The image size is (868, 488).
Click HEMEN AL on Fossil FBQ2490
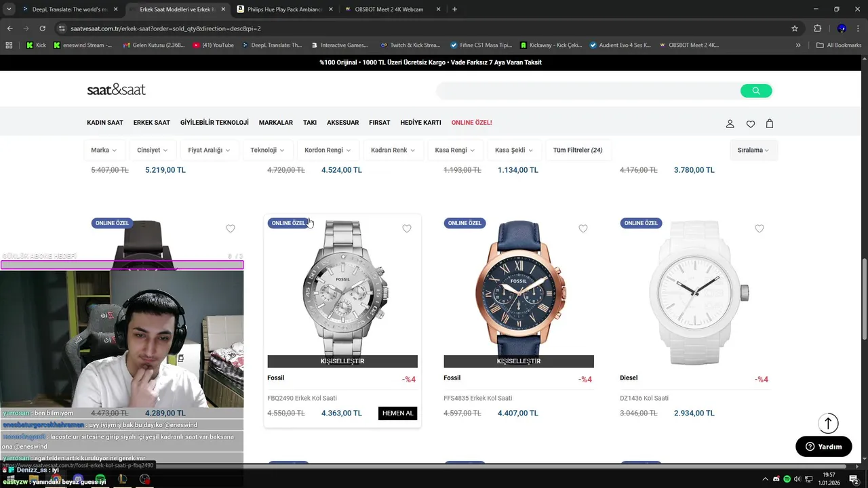coord(397,413)
